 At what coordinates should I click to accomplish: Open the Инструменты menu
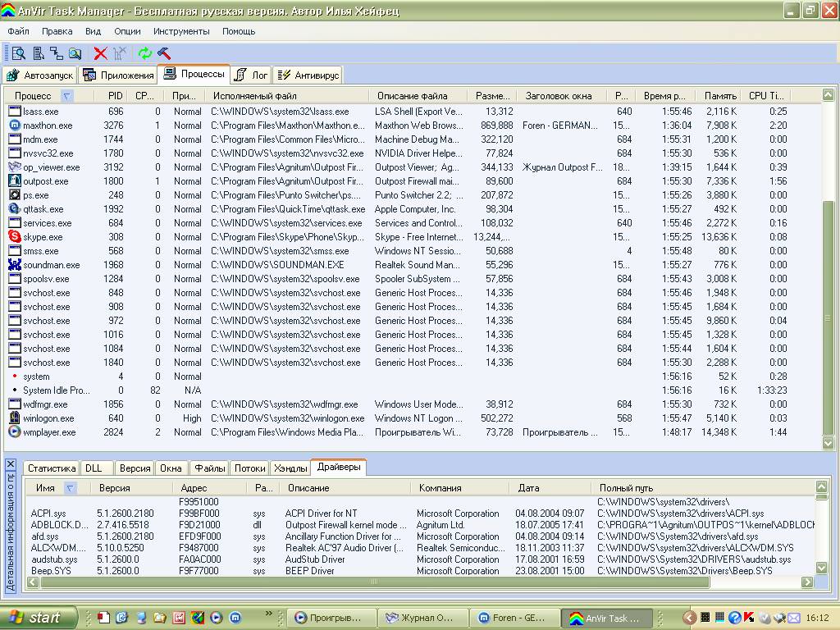coord(181,31)
